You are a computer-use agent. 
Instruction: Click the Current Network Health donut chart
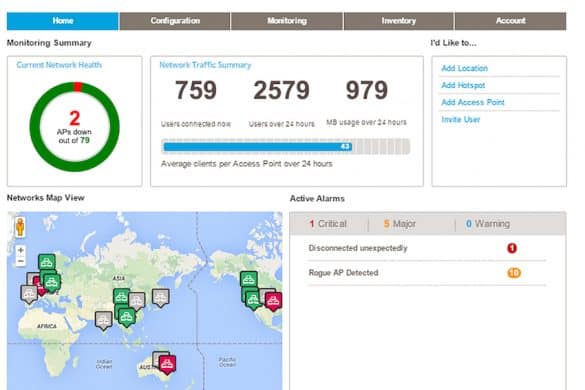(x=75, y=127)
